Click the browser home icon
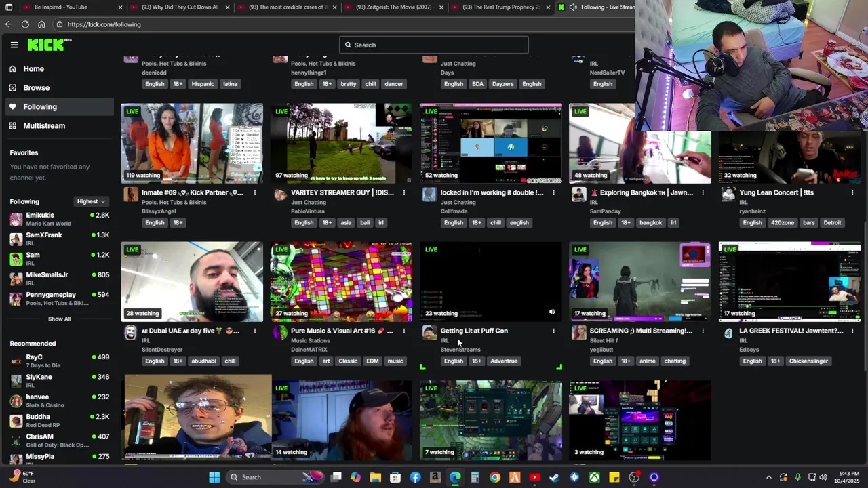The image size is (868, 488). [x=41, y=24]
